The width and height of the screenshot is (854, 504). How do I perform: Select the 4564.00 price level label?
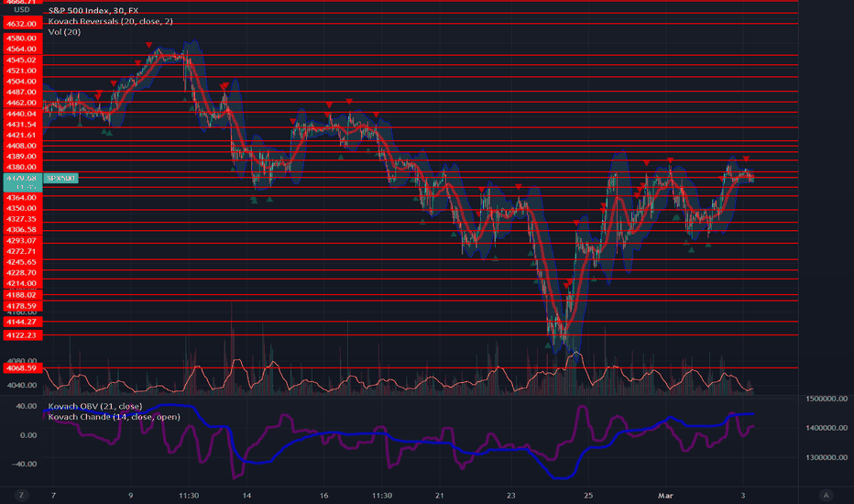coord(22,49)
